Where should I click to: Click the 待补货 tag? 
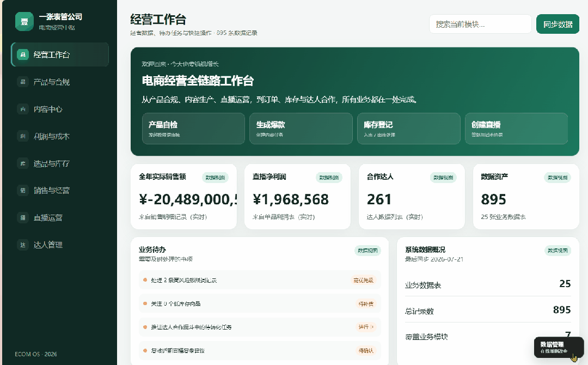[366, 304]
